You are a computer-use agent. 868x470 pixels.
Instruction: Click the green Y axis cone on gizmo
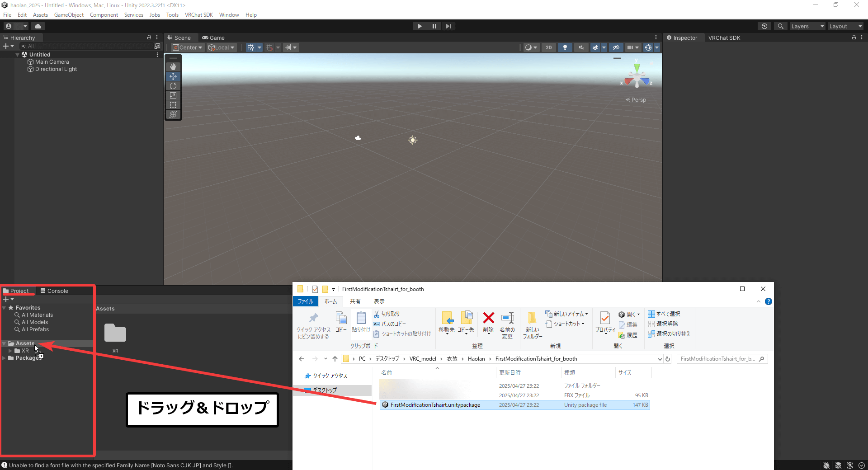pos(637,67)
